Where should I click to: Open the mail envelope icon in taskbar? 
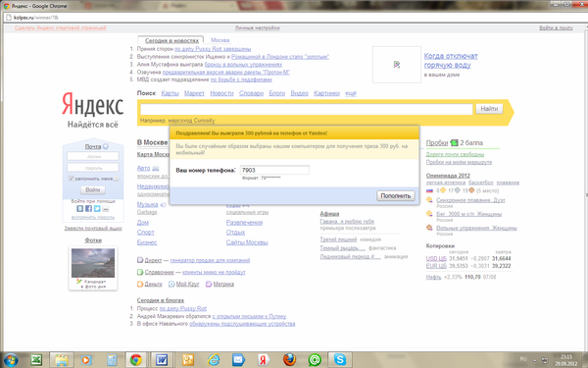(238, 360)
